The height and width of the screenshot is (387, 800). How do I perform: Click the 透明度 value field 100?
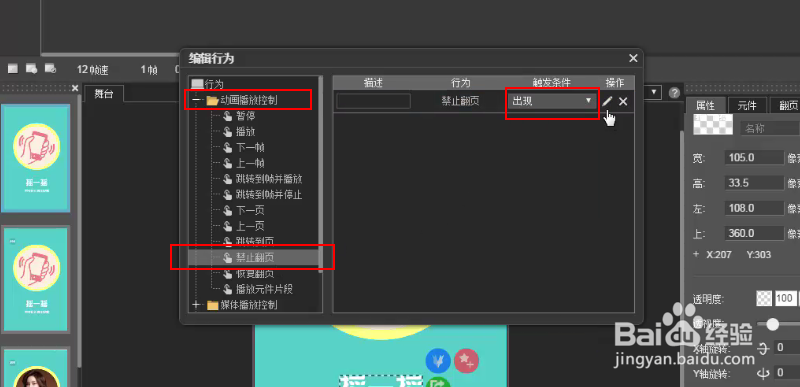point(785,298)
